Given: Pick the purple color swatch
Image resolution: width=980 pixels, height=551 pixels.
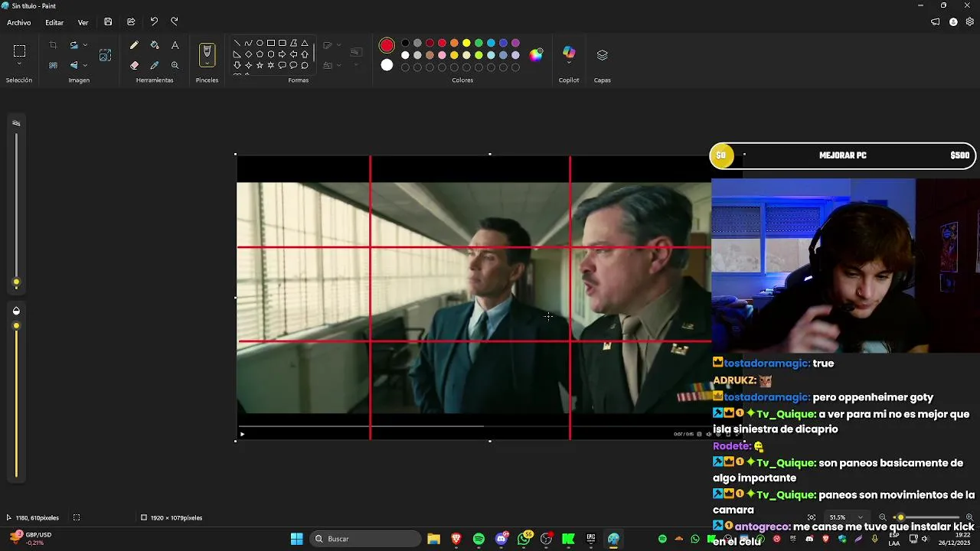Looking at the screenshot, I should [x=515, y=43].
